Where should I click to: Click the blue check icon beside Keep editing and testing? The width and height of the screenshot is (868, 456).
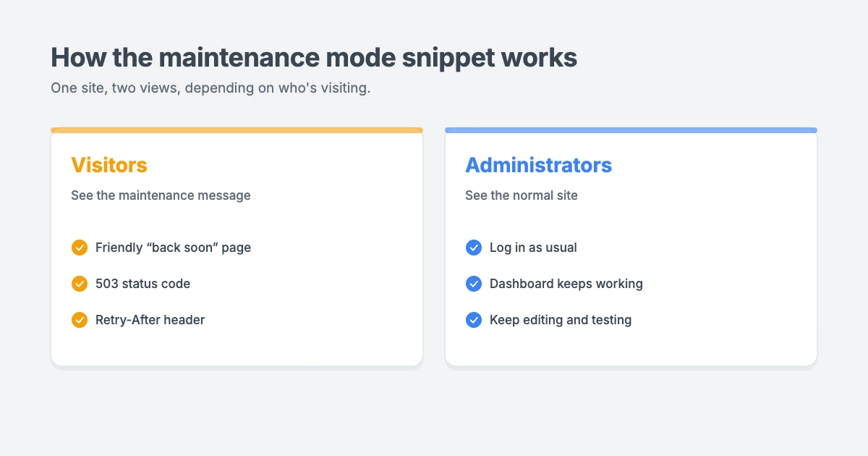click(474, 320)
